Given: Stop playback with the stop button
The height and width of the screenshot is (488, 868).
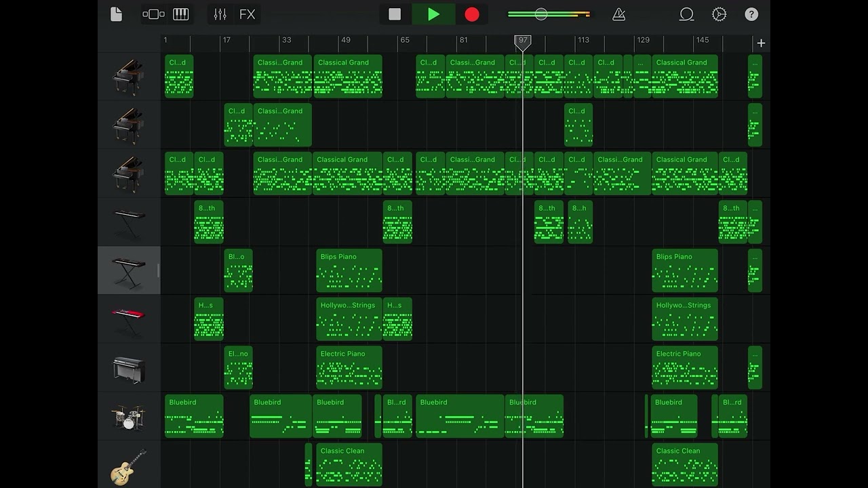Looking at the screenshot, I should pyautogui.click(x=395, y=14).
